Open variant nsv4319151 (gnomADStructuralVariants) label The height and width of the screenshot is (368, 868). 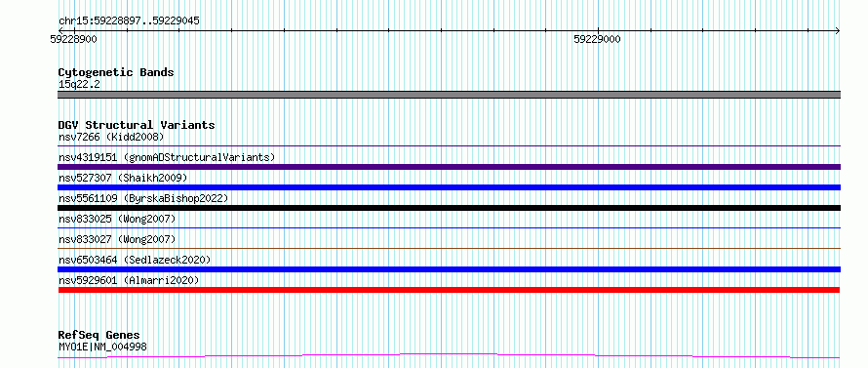tap(167, 157)
